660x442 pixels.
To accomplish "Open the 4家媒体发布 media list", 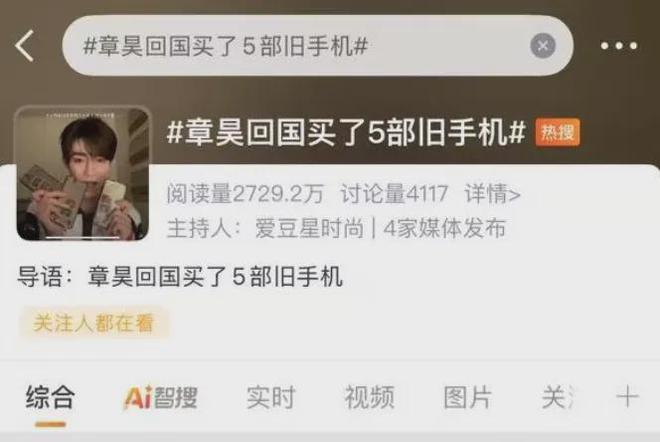I will [444, 229].
